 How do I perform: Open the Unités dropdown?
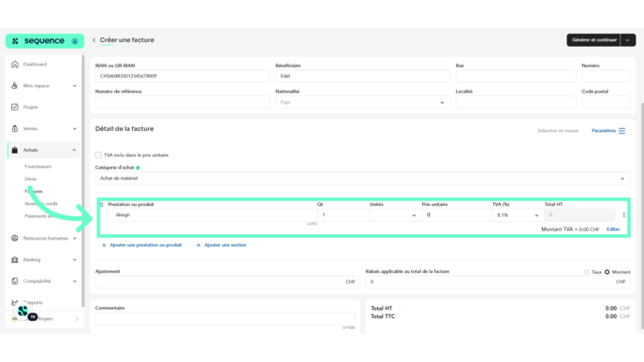pyautogui.click(x=395, y=214)
